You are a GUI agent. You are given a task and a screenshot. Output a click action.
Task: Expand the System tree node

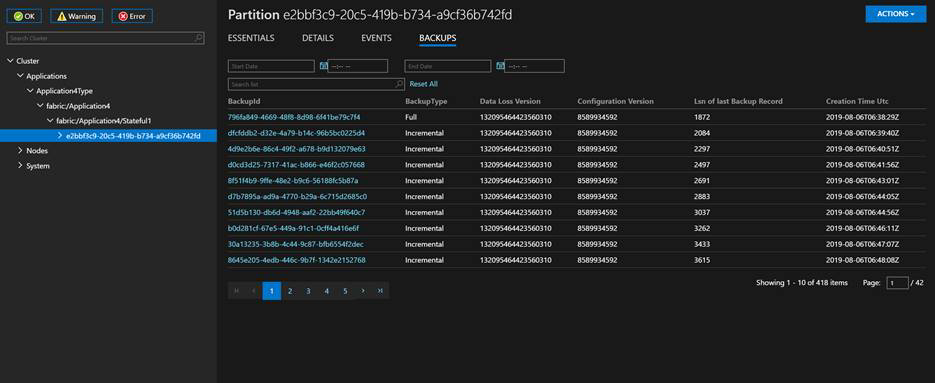click(21, 165)
